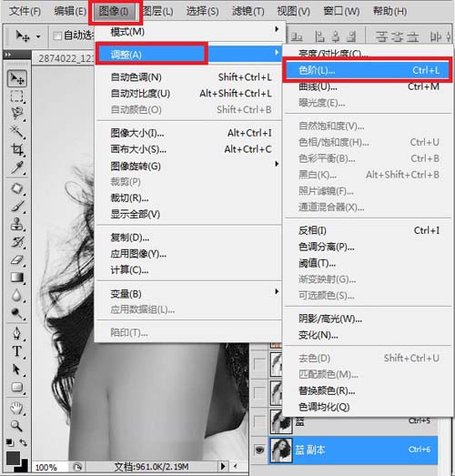Show the channel directly above 蓝 channel
This screenshot has height=476, width=455.
259,393
